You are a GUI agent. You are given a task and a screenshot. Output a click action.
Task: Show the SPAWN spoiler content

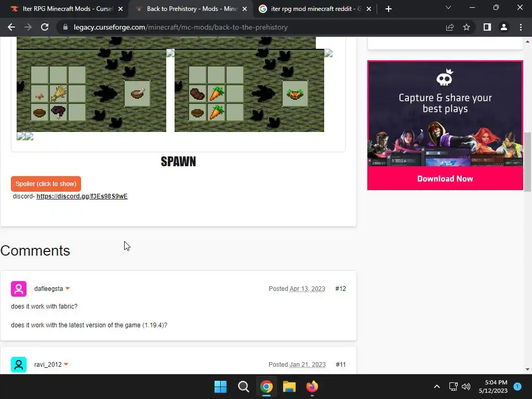[x=46, y=184]
